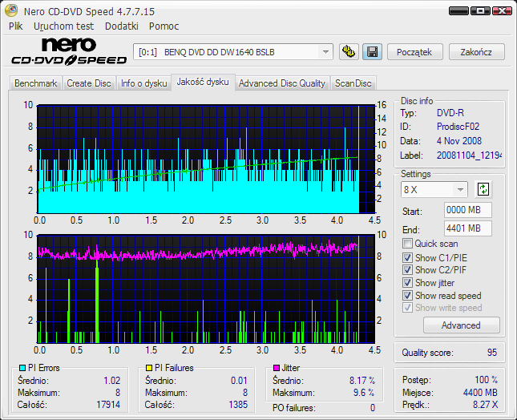Open the Pomoc menu
The width and height of the screenshot is (517, 420).
pyautogui.click(x=164, y=26)
